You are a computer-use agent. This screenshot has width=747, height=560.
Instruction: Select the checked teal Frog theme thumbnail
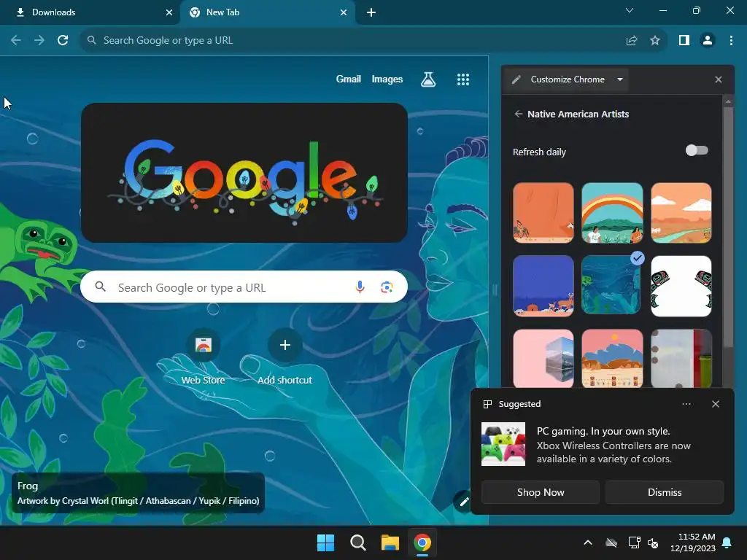(x=611, y=286)
